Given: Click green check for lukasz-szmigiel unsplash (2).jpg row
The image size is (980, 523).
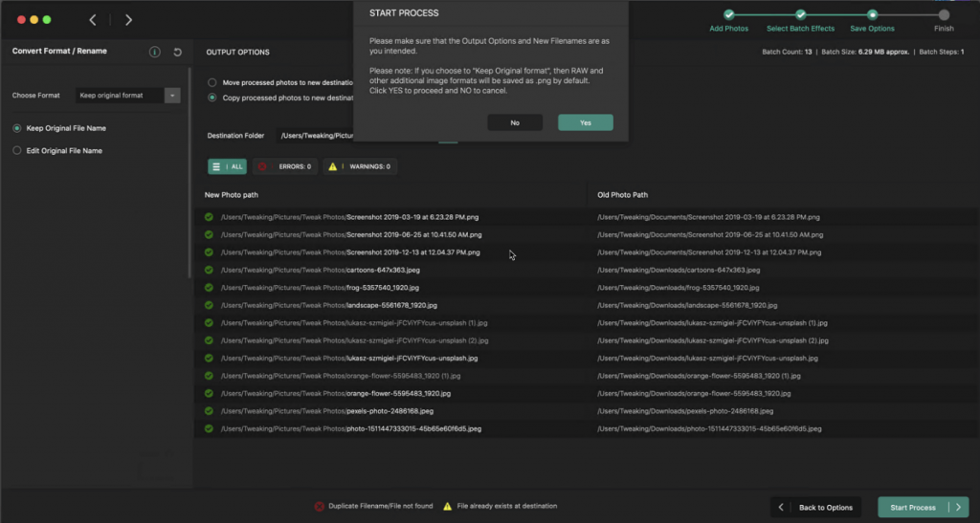Looking at the screenshot, I should (x=209, y=340).
